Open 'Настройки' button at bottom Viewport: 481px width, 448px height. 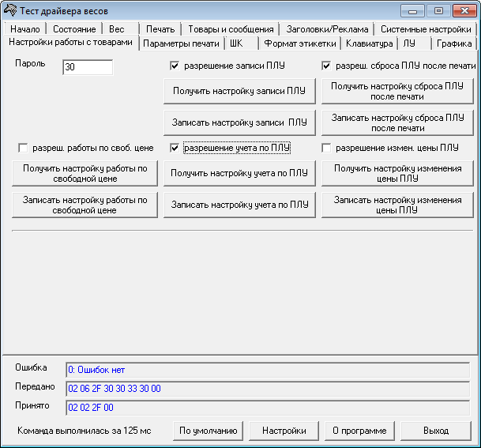(x=284, y=431)
